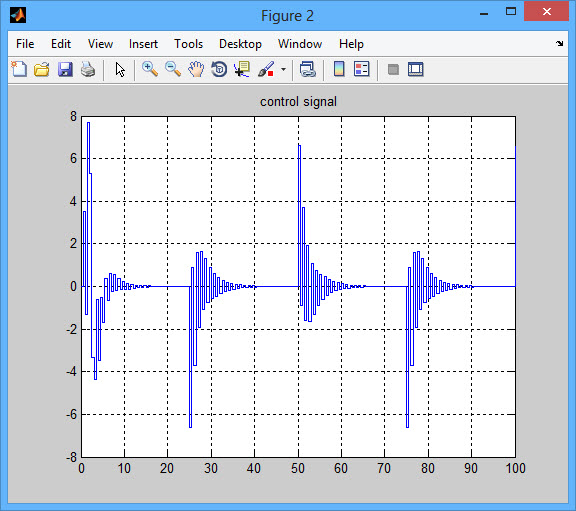Select the Rotate 3D tool
Screen dimensions: 576x511
click(219, 69)
